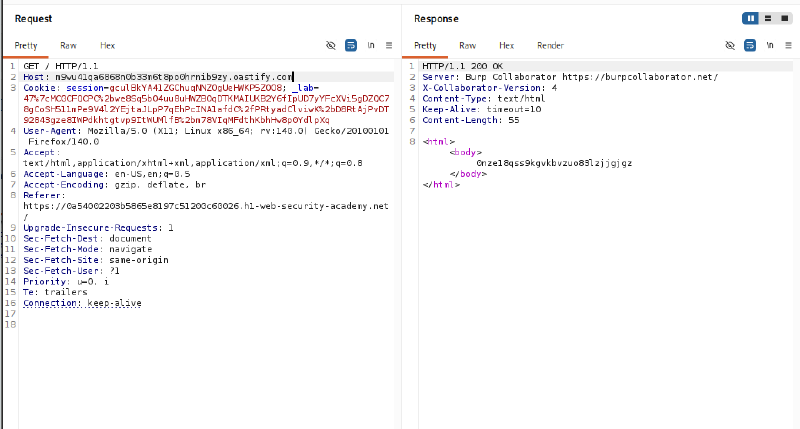This screenshot has width=800, height=429.
Task: Click the closing body tag in Response
Action: (468, 174)
